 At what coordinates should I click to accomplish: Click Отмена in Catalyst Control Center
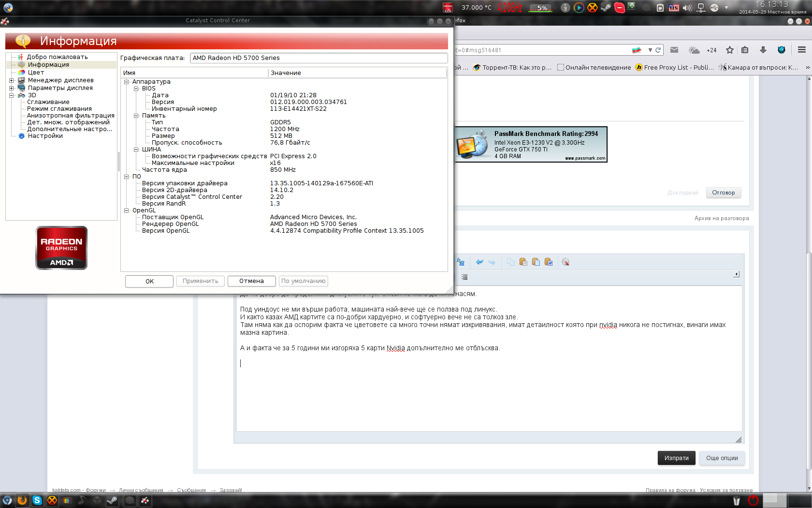click(251, 281)
